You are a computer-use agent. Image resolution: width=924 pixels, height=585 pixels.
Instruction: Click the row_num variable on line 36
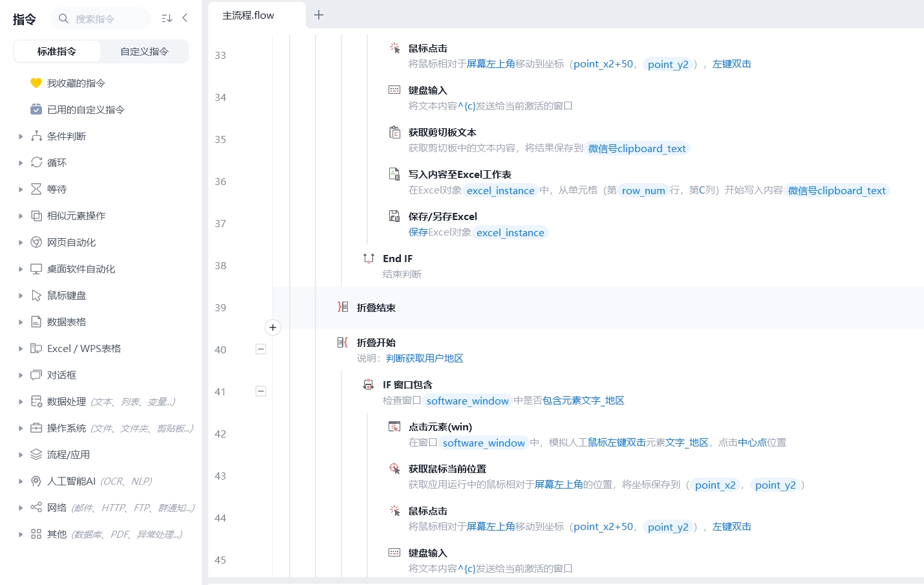pos(643,191)
